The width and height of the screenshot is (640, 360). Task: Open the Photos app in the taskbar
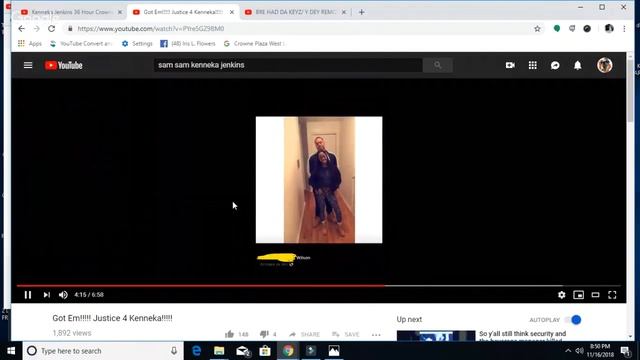coord(334,351)
